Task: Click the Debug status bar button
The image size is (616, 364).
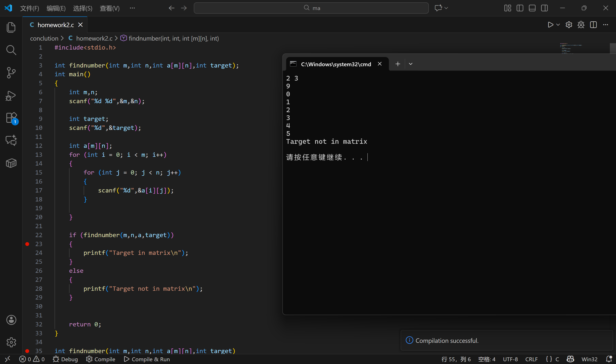Action: click(65, 359)
